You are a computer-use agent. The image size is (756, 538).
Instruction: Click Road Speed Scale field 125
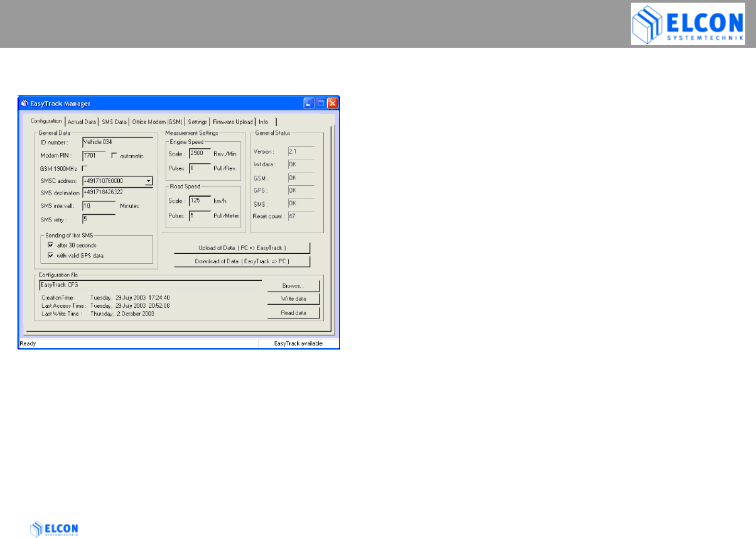pyautogui.click(x=200, y=201)
